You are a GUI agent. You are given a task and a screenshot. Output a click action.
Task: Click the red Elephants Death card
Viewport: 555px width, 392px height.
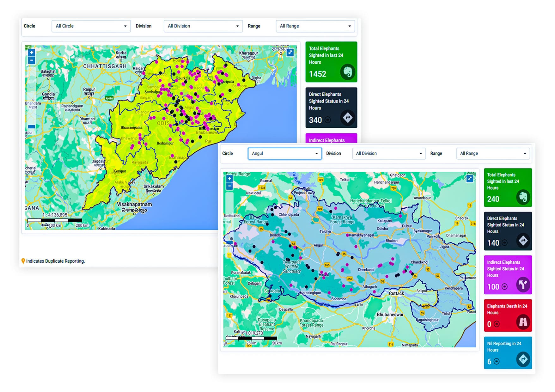(x=508, y=315)
